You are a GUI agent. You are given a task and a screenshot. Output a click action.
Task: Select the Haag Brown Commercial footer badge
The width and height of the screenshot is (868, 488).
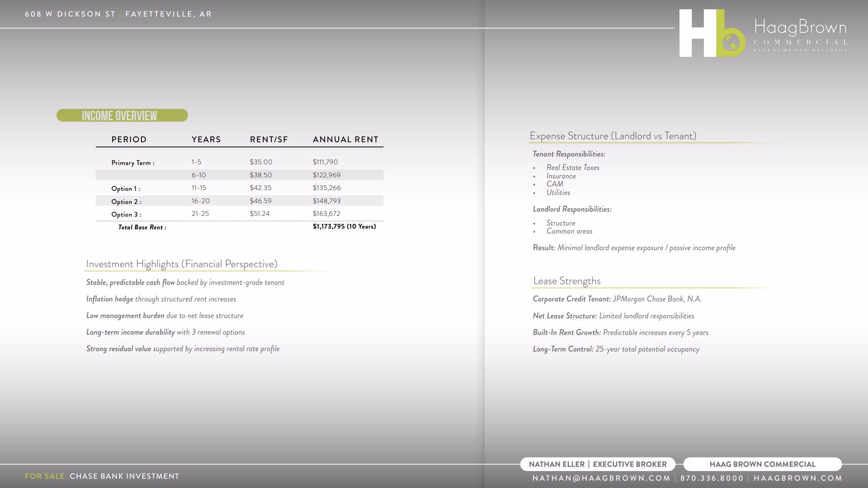point(762,464)
